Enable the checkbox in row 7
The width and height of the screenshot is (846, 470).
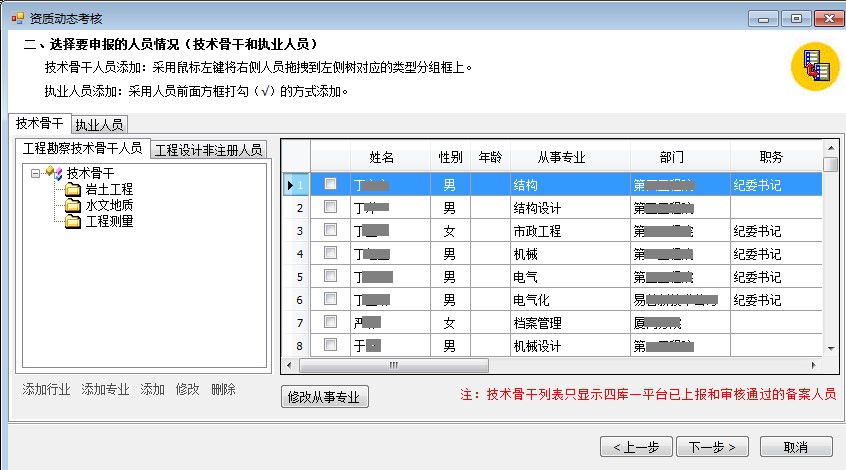point(330,322)
